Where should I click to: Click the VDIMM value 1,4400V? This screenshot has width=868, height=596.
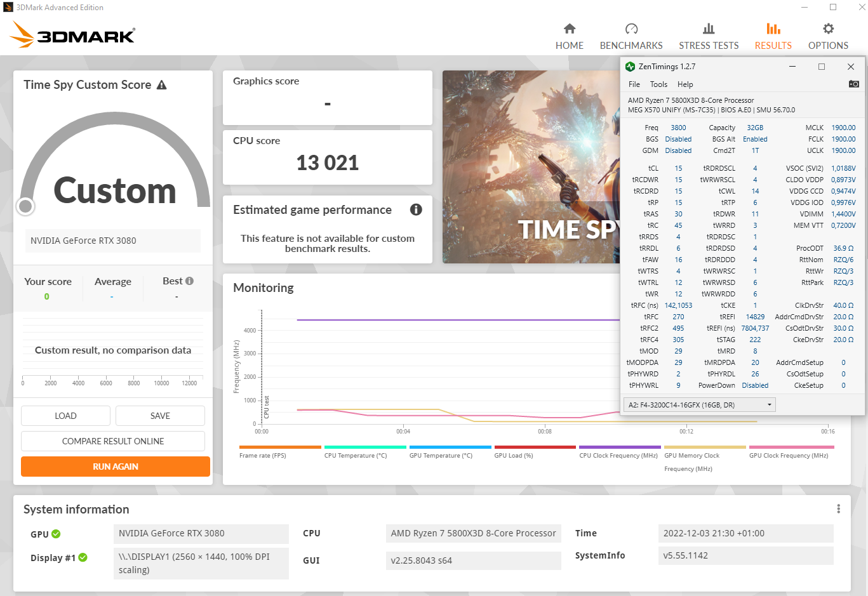(843, 214)
